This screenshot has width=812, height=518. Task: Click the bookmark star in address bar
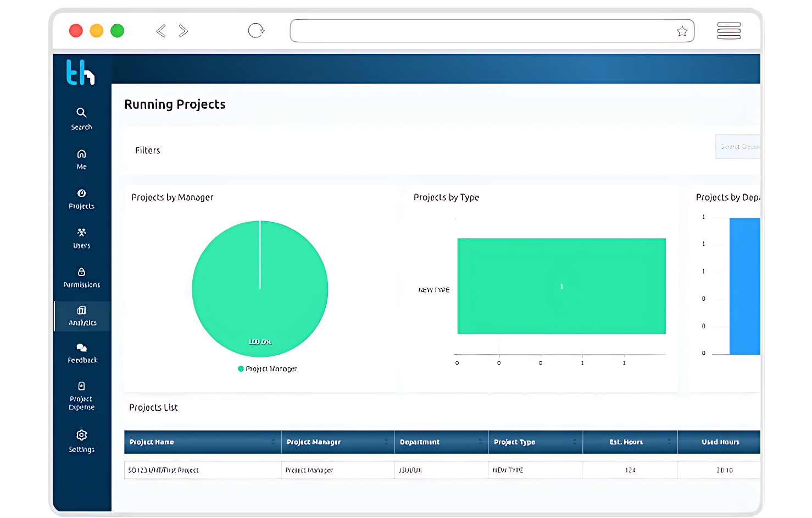[x=682, y=31]
